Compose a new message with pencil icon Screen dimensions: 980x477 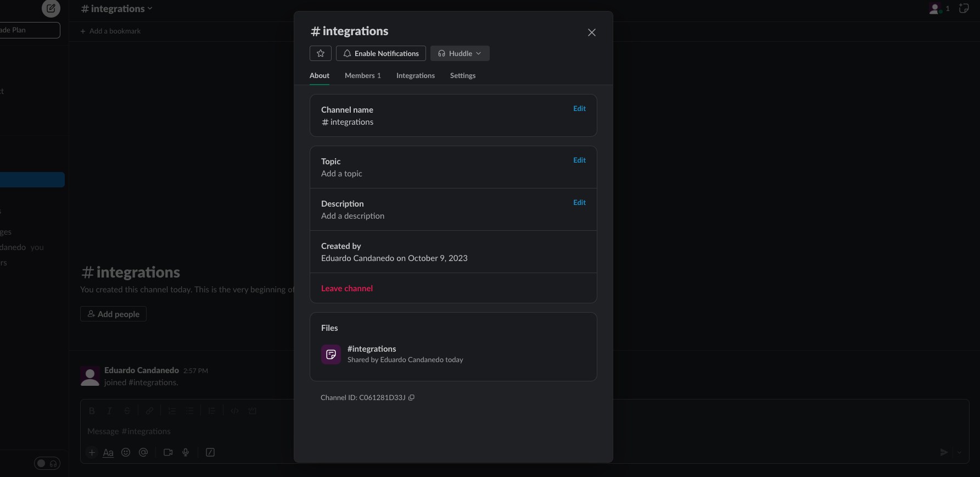pos(51,8)
